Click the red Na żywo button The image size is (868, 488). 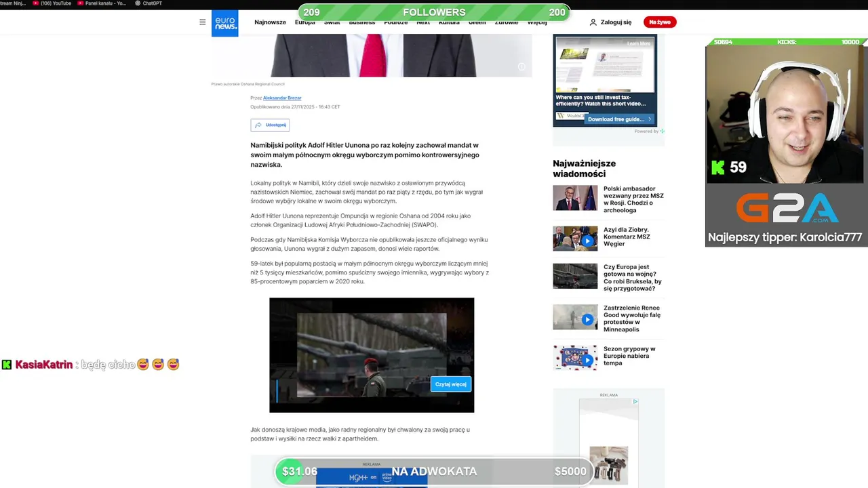[x=660, y=22]
